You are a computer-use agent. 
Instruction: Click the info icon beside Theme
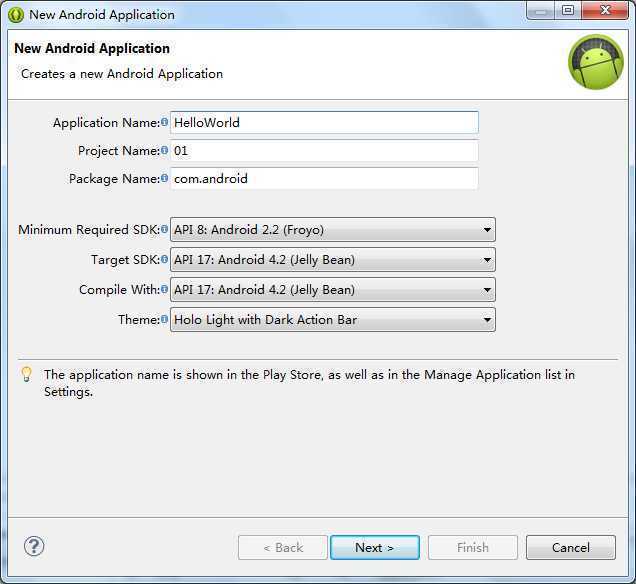164,319
